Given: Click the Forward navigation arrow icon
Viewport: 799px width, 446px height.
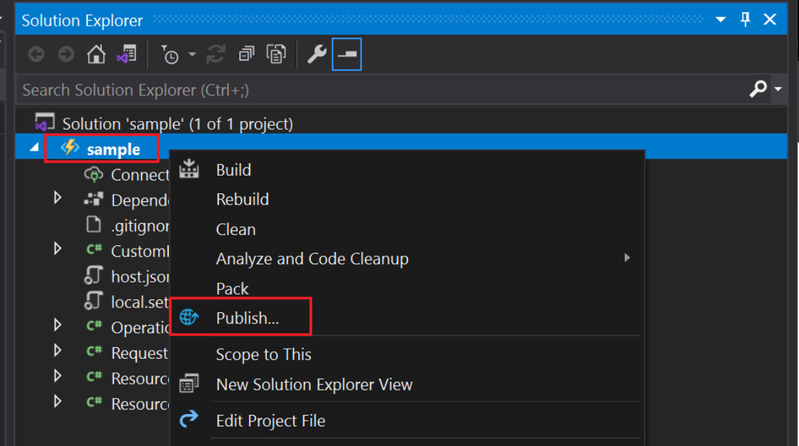Looking at the screenshot, I should pos(66,54).
